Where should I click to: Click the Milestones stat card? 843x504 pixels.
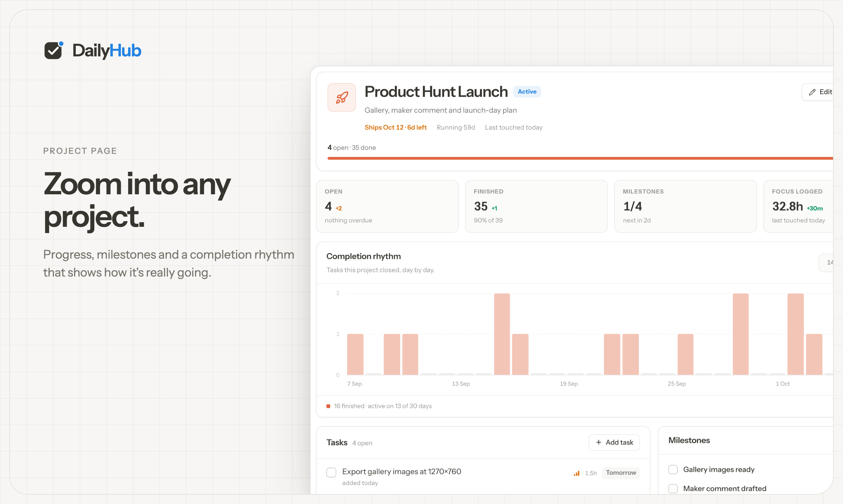point(685,206)
